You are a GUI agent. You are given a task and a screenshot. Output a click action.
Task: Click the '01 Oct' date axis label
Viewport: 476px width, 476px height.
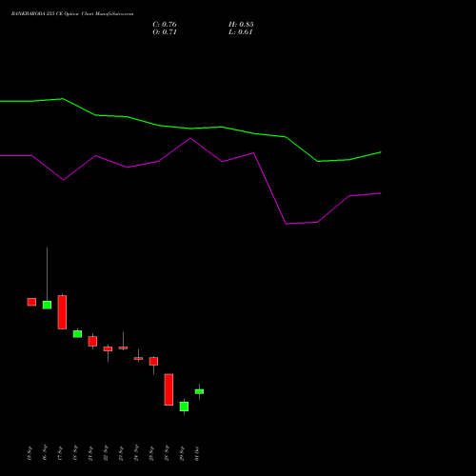197,453
